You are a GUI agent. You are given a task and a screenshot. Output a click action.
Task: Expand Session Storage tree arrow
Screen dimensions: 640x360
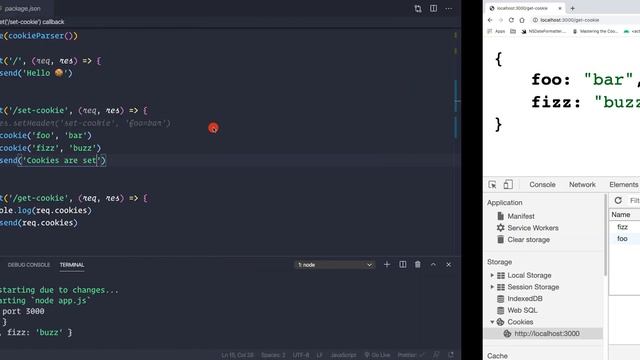(x=492, y=287)
